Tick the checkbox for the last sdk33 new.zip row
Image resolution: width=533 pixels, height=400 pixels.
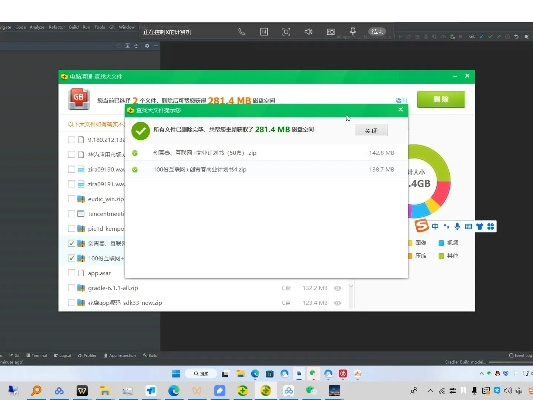coord(71,302)
